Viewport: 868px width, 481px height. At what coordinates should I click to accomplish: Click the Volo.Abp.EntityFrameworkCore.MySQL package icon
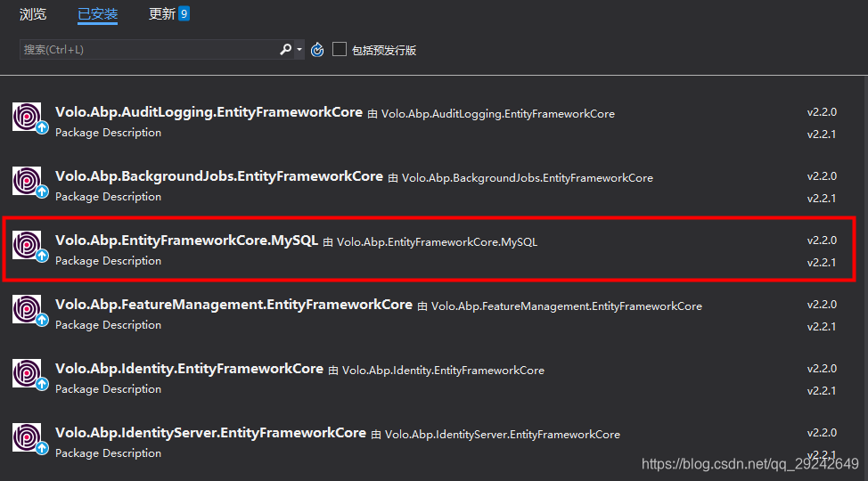27,245
